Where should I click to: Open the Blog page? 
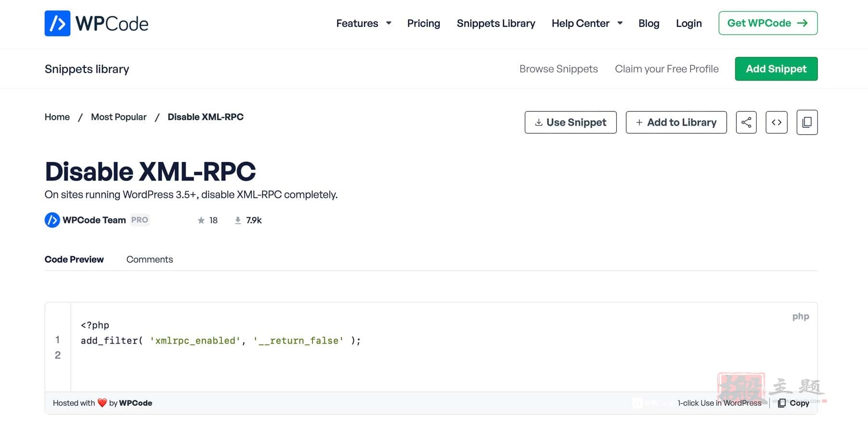pos(649,23)
